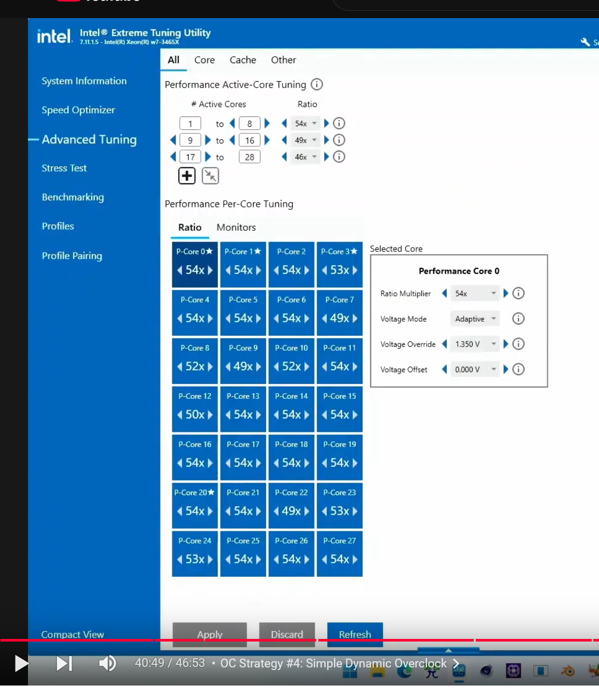This screenshot has width=599, height=700.
Task: Show info for Voltage Mode
Action: [x=518, y=319]
